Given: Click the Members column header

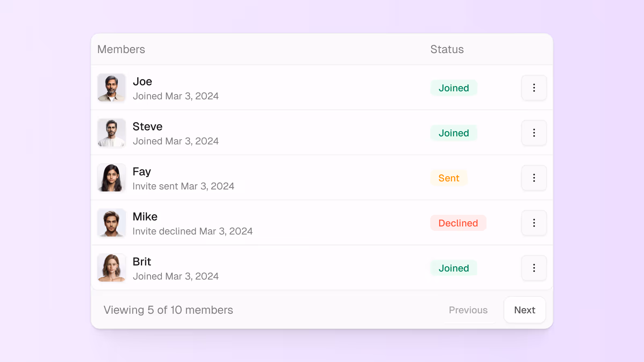Looking at the screenshot, I should pyautogui.click(x=121, y=49).
